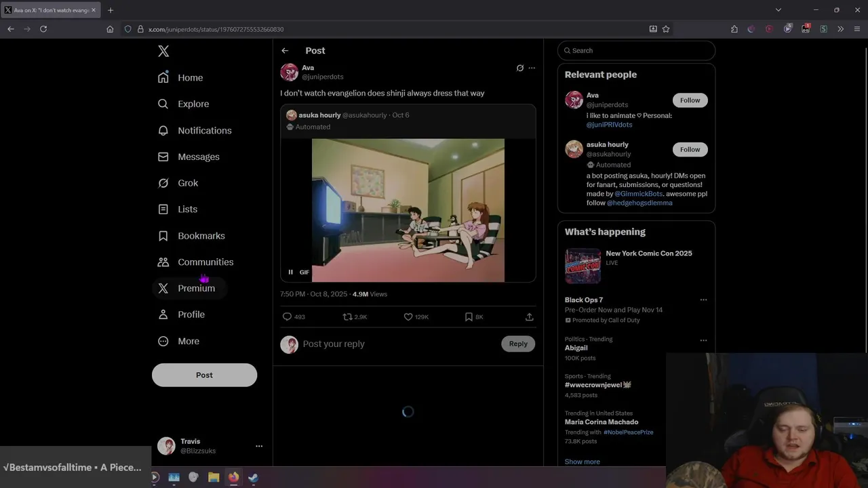This screenshot has width=868, height=488.
Task: Follow Ava in Relevant people
Action: pos(690,100)
